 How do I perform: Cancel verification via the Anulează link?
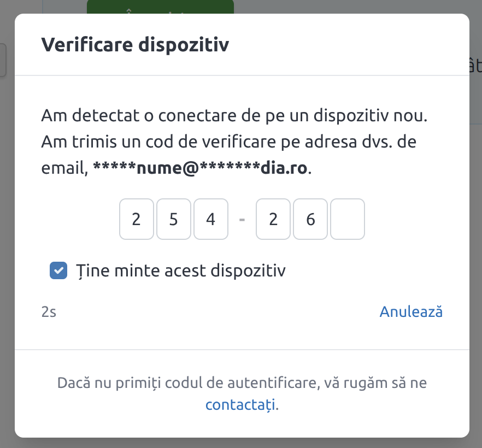pos(411,312)
